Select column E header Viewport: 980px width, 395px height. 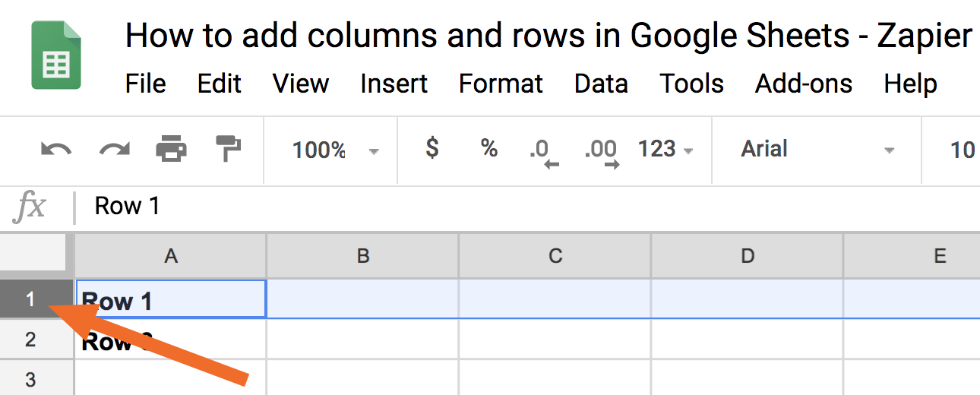click(912, 256)
